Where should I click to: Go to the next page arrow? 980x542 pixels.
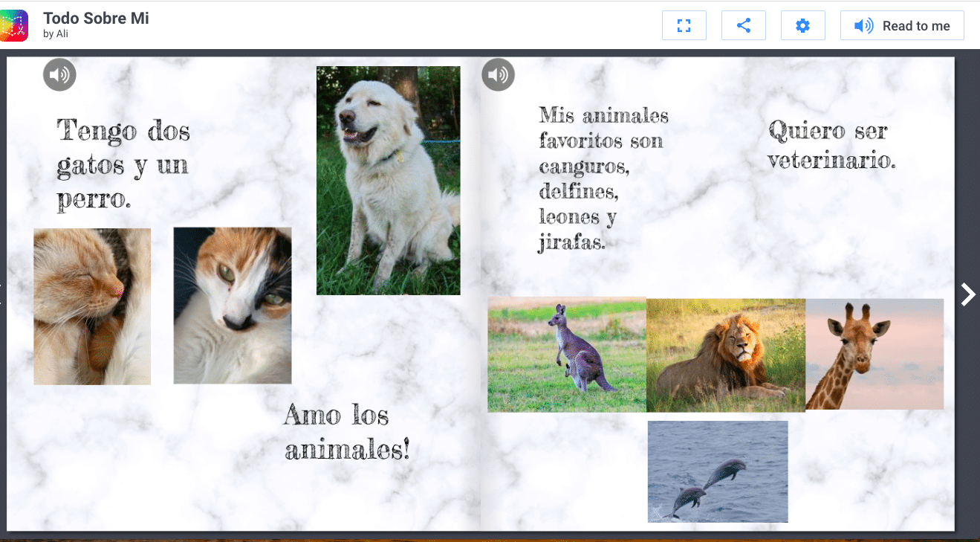click(x=967, y=294)
